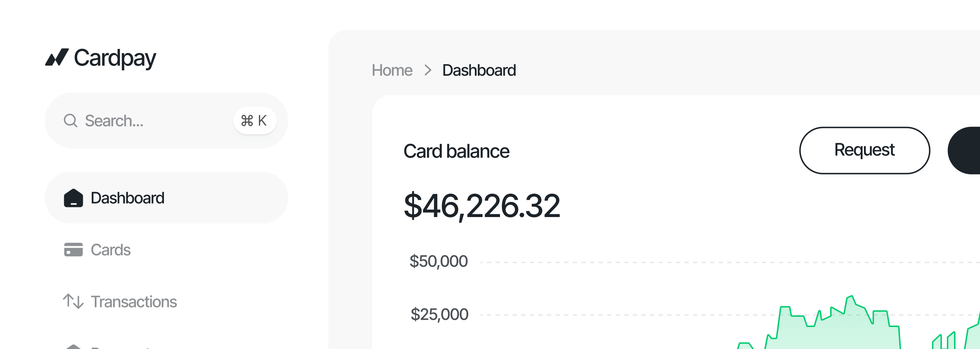
Task: Open the Cards section from the sidebar
Action: (x=111, y=250)
